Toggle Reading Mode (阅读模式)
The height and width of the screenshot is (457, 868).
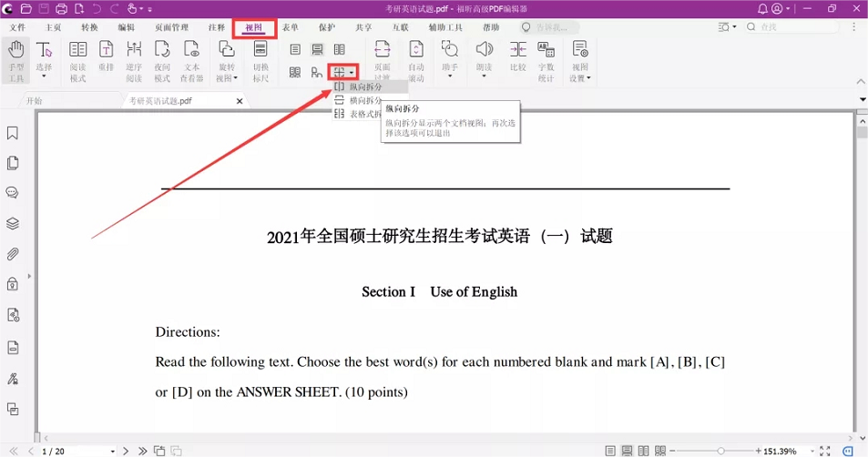point(77,60)
